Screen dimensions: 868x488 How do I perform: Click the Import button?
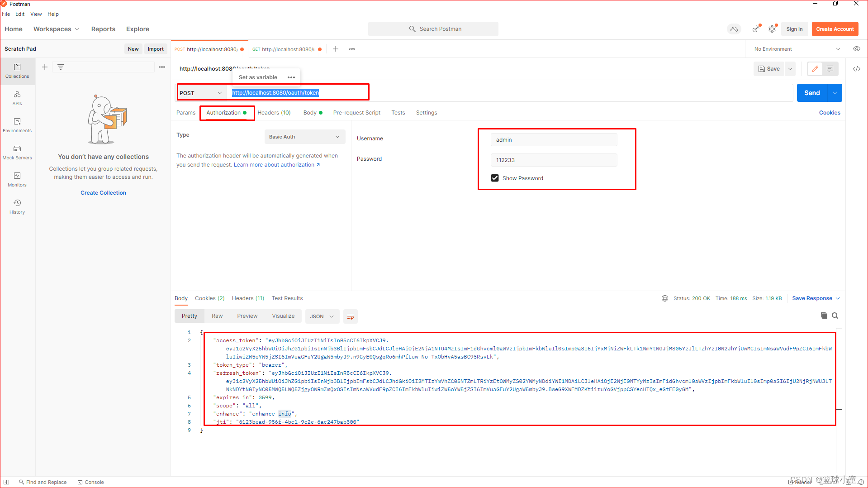[156, 49]
